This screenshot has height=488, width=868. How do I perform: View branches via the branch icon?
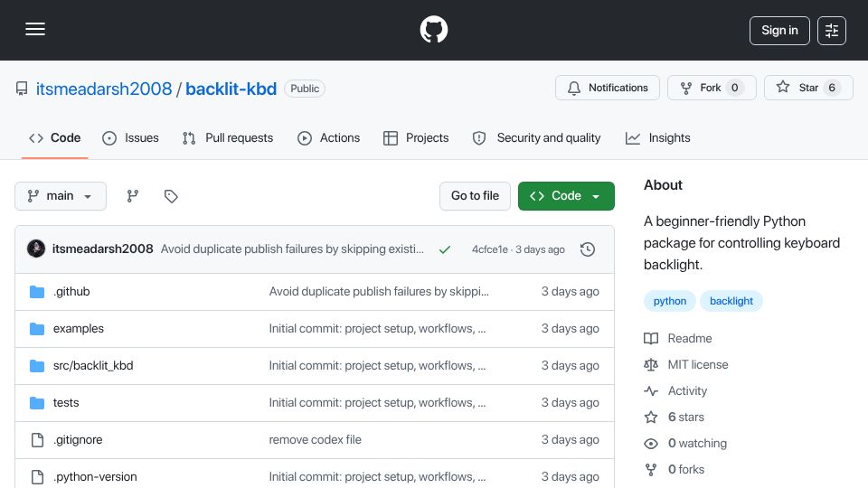[133, 196]
